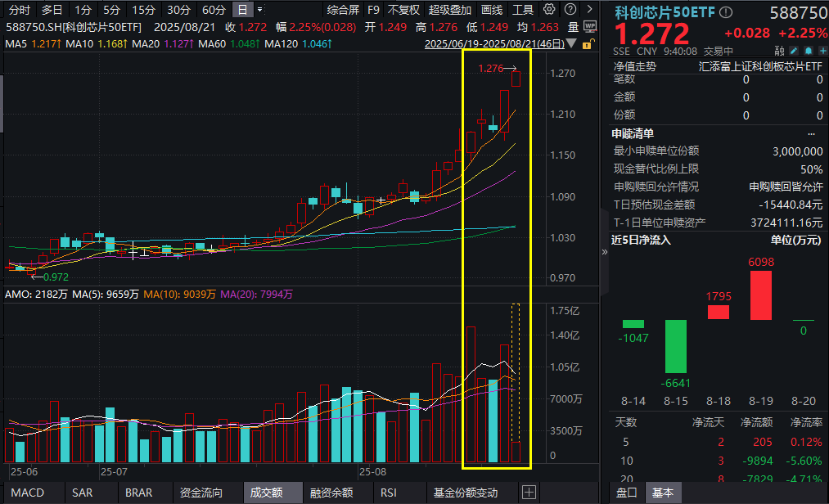Add indicator panel with plus box

pos(529,493)
